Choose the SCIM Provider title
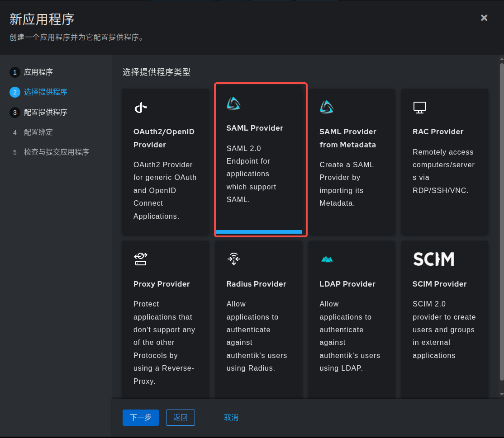Viewport: 504px width, 438px height. 439,284
